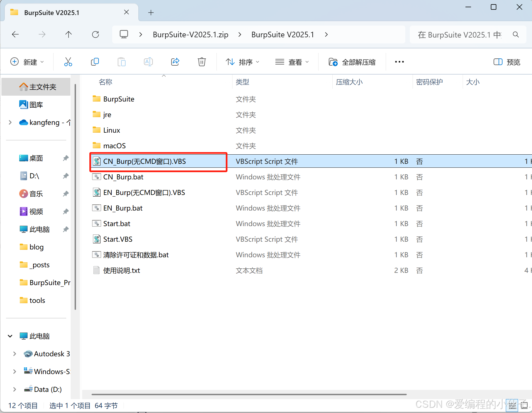Click the Share icon in toolbar
This screenshot has width=532, height=413.
click(175, 62)
